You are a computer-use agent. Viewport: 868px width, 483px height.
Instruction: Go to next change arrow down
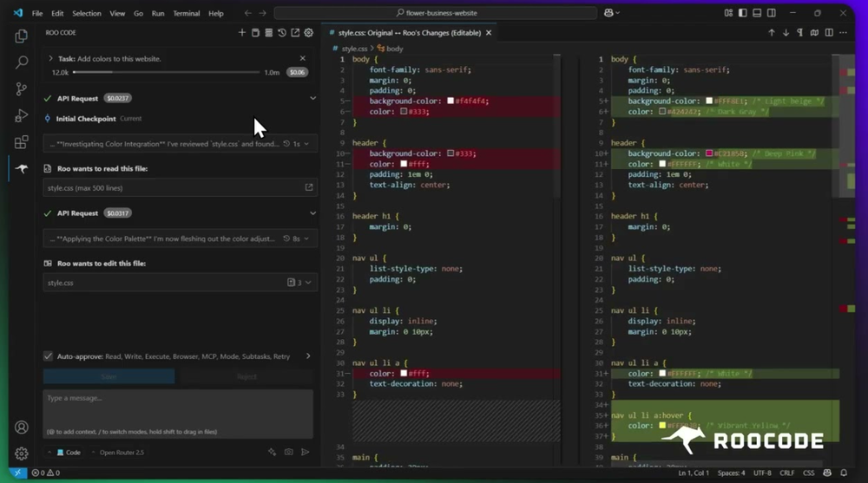[x=786, y=33]
